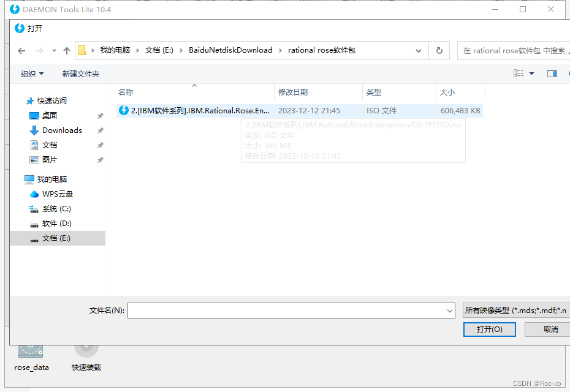The width and height of the screenshot is (570, 392).
Task: Go back with the left arrow button
Action: tap(21, 51)
